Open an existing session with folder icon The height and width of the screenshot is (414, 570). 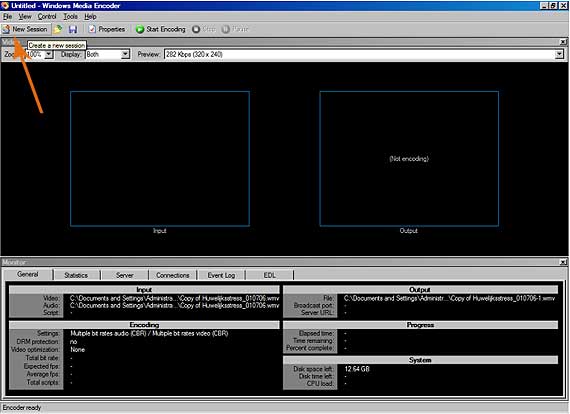pyautogui.click(x=58, y=29)
